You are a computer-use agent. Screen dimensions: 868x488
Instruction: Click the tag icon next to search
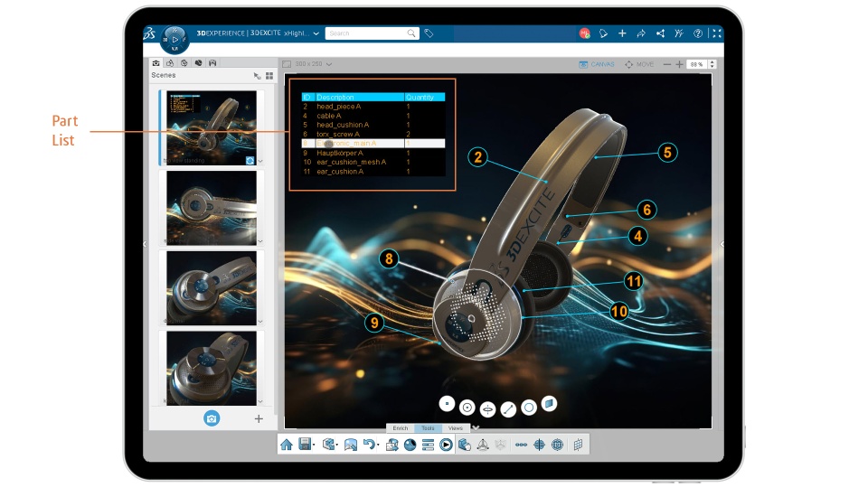point(429,33)
